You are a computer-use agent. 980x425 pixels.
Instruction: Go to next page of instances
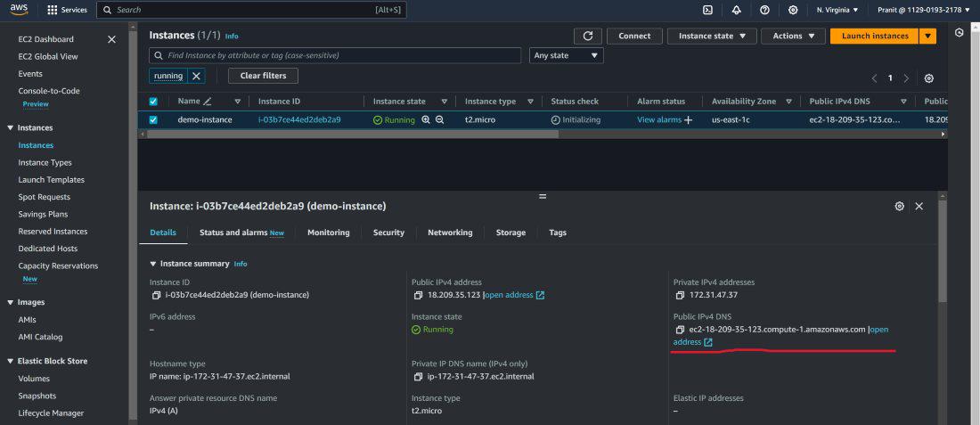pos(906,78)
